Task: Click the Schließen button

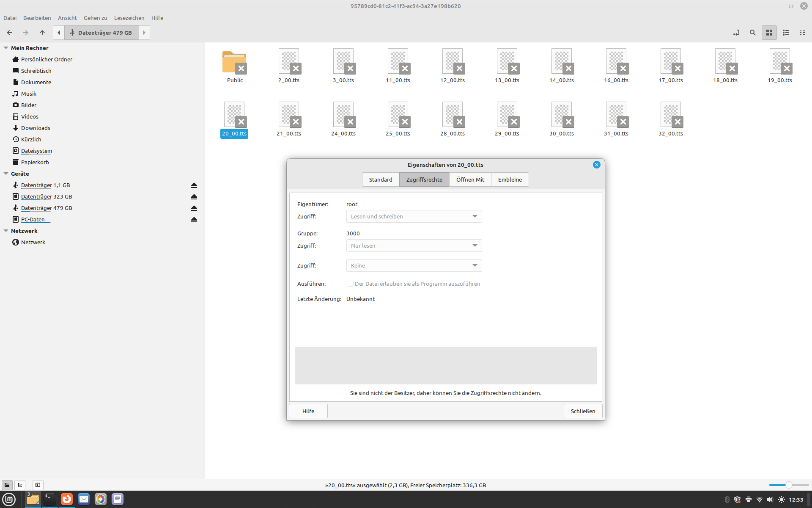Action: [x=582, y=411]
